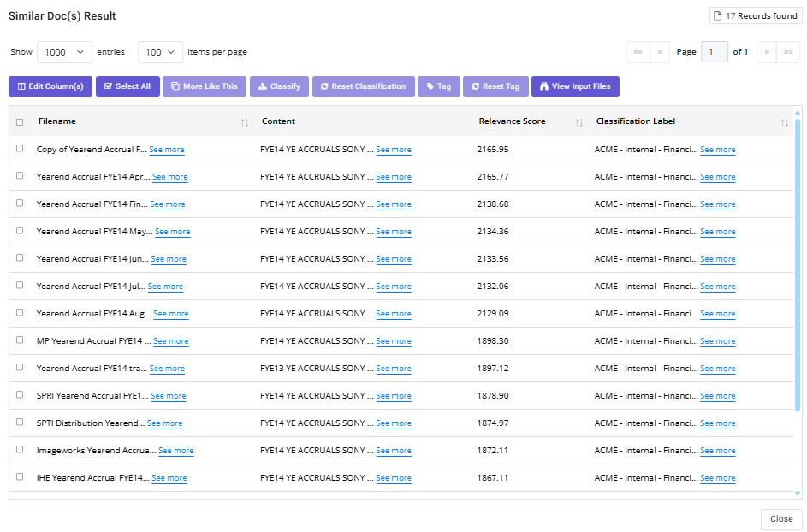Check the Yearend Accrual FYE14 May row

click(20, 230)
